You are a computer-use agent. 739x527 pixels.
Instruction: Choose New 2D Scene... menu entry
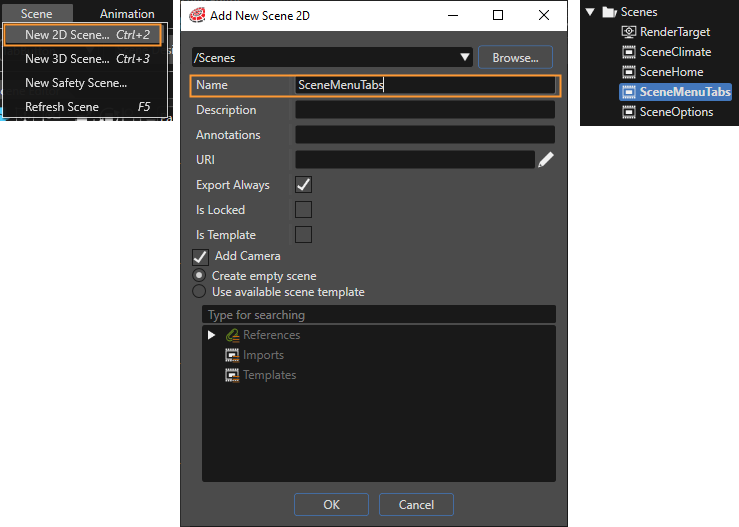pos(83,35)
